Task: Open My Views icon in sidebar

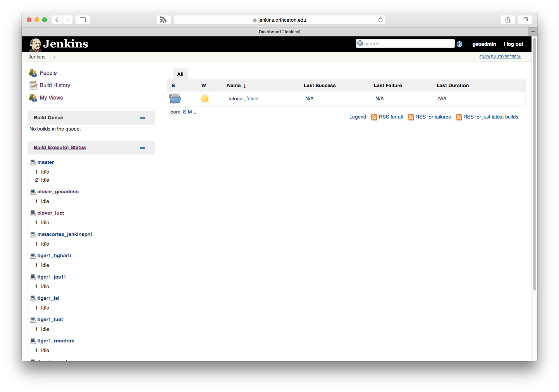Action: pos(33,98)
